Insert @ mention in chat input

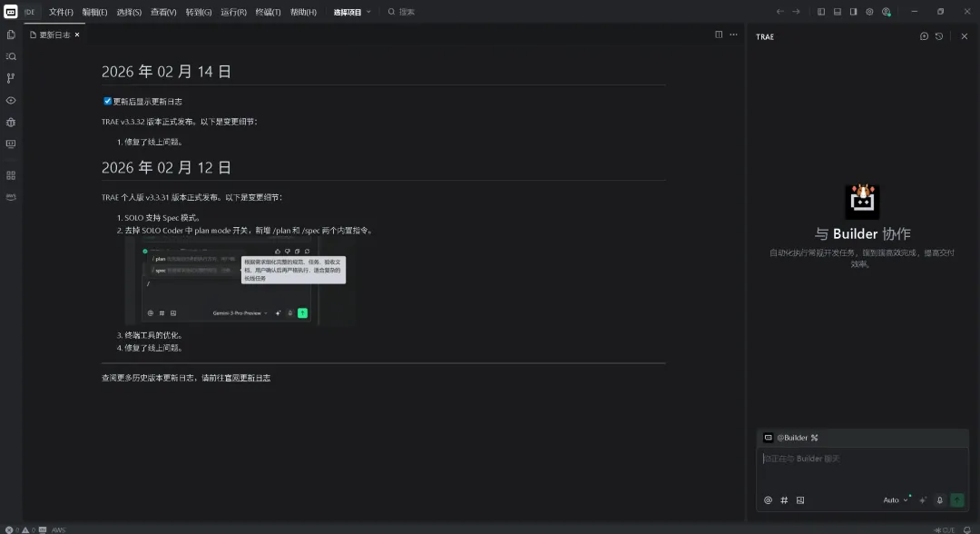click(x=769, y=500)
